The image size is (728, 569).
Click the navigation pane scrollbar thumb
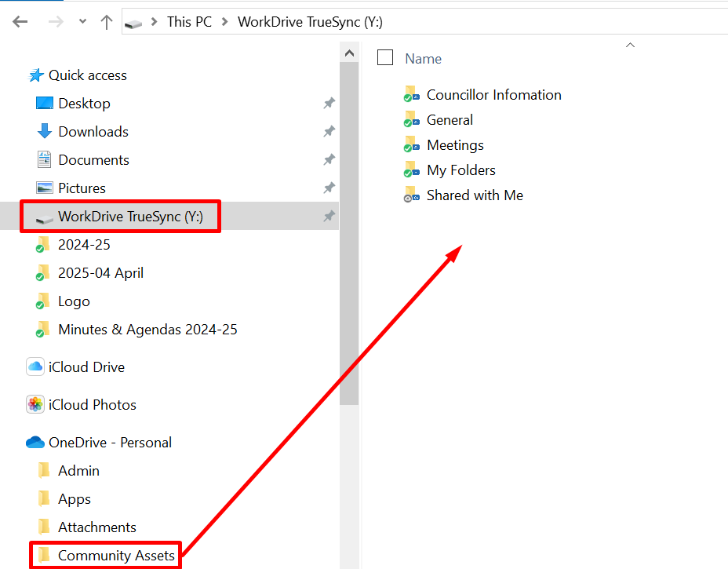coord(349,233)
